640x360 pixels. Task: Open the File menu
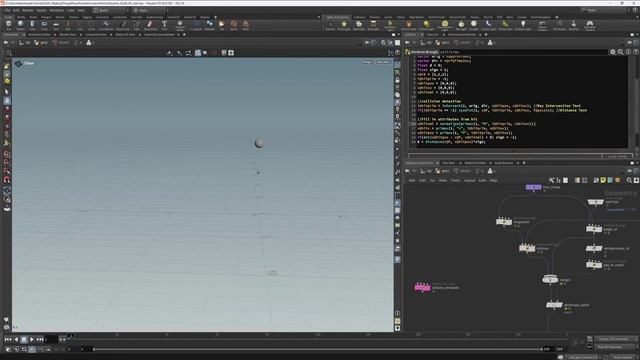coord(7,10)
